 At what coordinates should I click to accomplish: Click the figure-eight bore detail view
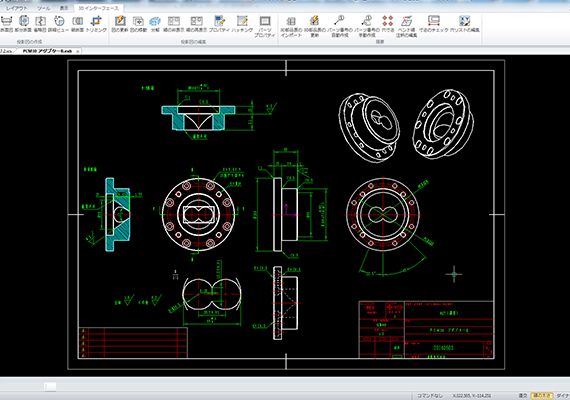(212, 295)
